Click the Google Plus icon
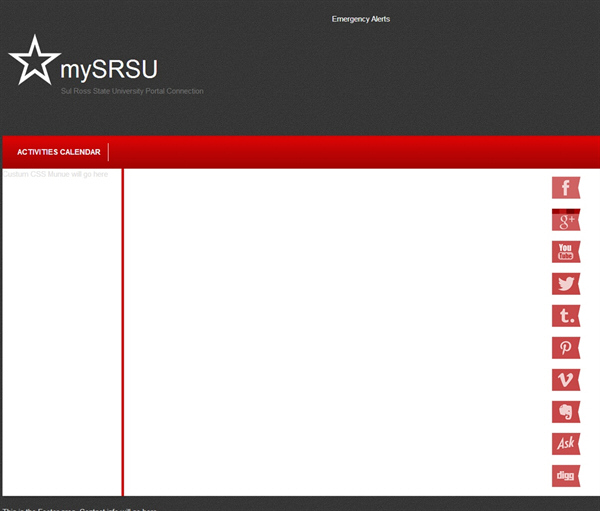The height and width of the screenshot is (511, 600). click(565, 220)
